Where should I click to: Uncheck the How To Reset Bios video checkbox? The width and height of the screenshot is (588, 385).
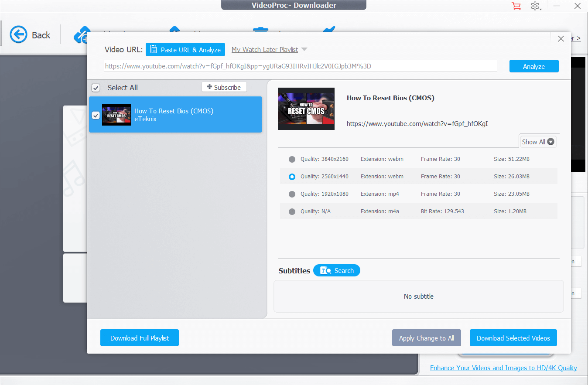pos(96,116)
